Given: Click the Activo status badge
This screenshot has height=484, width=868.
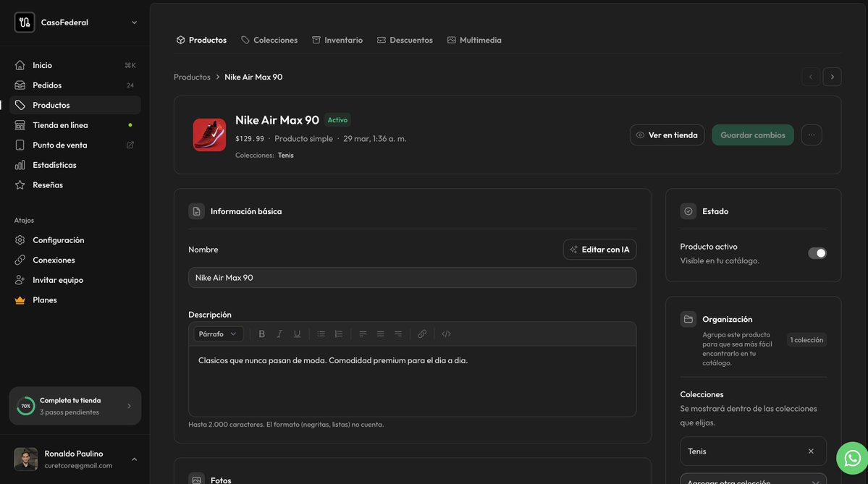Looking at the screenshot, I should [x=337, y=120].
